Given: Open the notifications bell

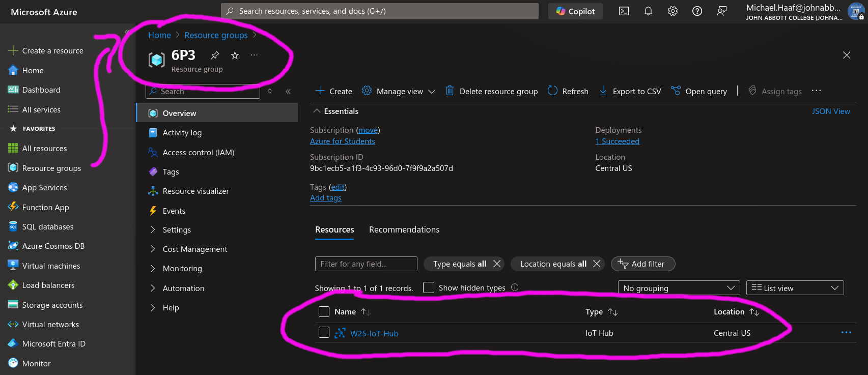Looking at the screenshot, I should point(648,11).
